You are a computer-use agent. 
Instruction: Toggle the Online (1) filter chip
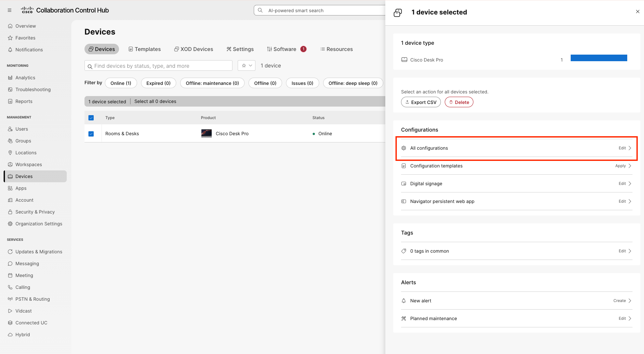[x=121, y=83]
